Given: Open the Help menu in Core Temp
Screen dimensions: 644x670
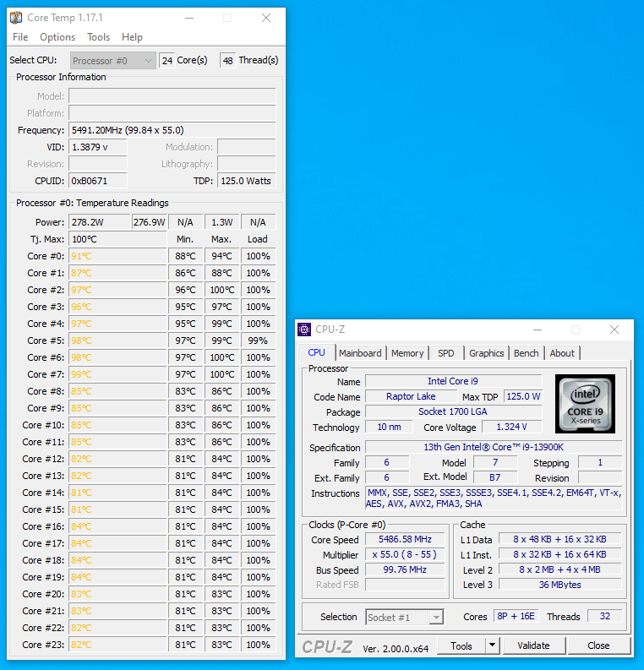Looking at the screenshot, I should click(132, 37).
